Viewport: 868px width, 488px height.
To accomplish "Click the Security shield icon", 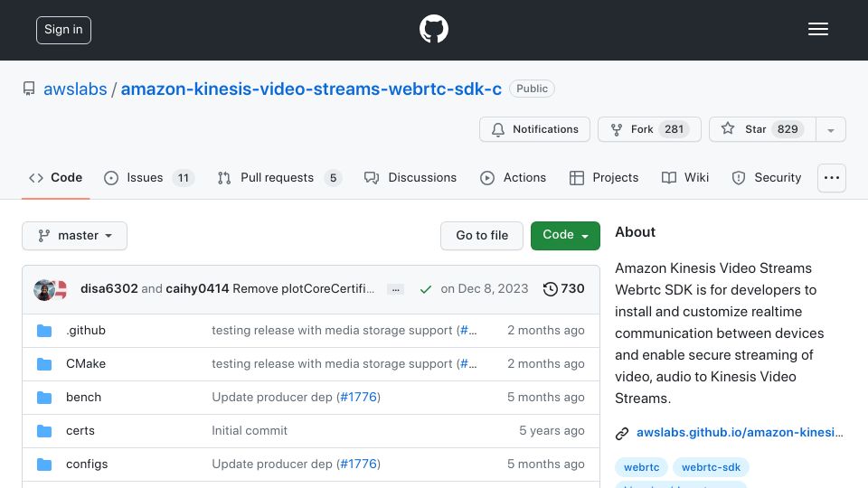I will [739, 178].
